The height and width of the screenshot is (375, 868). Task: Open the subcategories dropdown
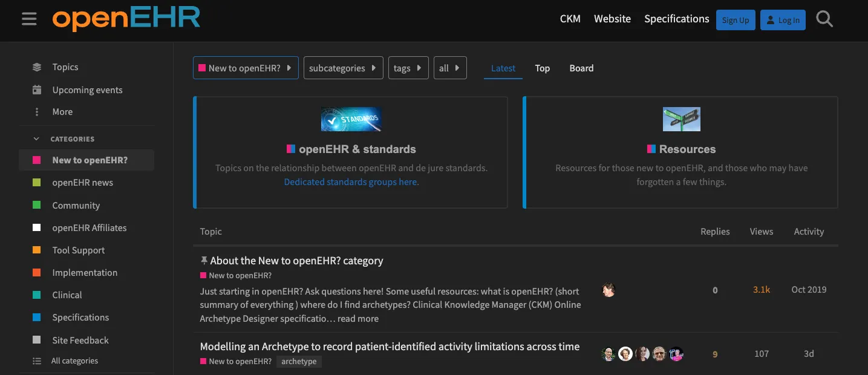tap(343, 68)
